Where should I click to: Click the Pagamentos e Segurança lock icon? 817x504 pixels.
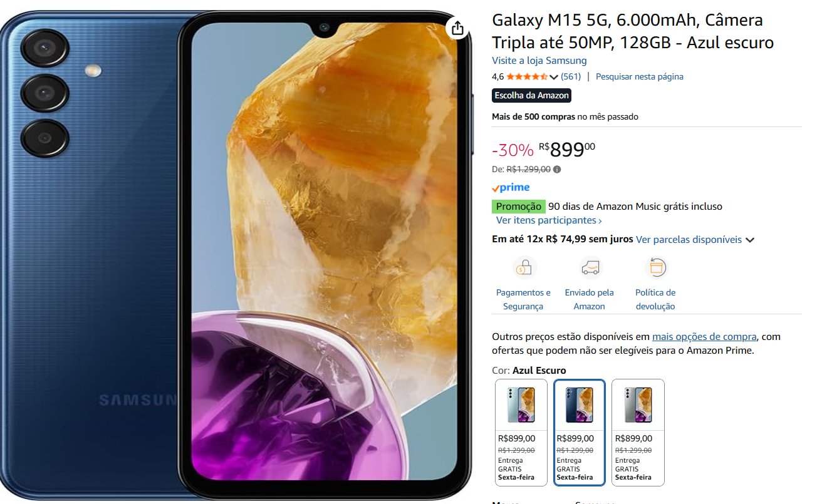[524, 268]
